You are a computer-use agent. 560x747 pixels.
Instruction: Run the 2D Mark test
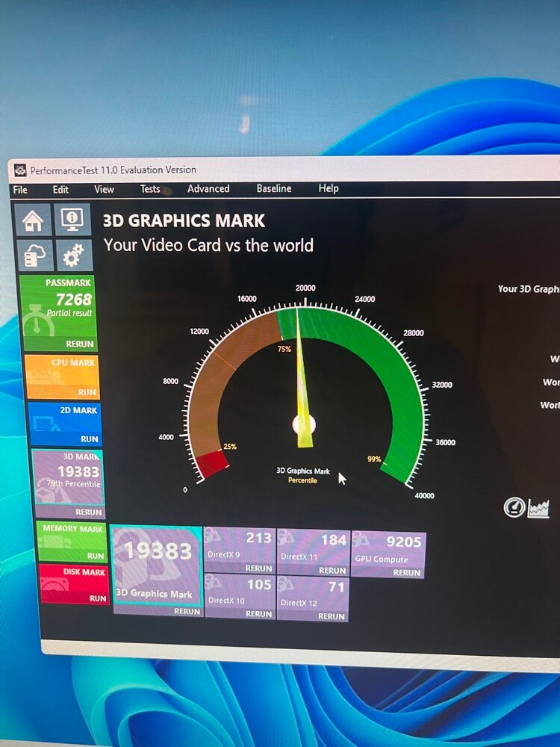pos(90,438)
